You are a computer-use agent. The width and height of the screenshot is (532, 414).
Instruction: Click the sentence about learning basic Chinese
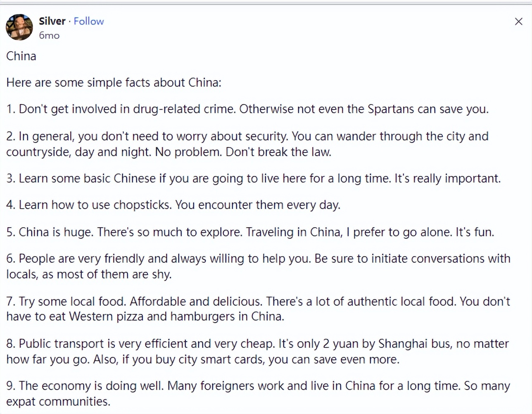pyautogui.click(x=253, y=178)
